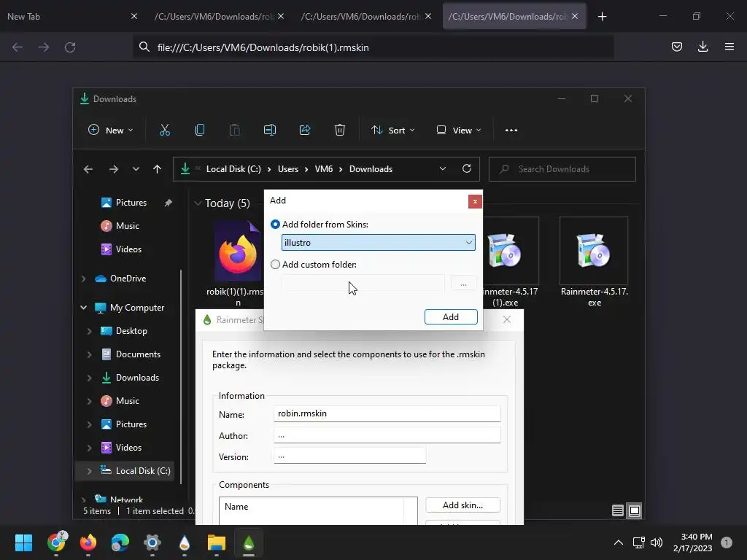The image size is (747, 560).
Task: Expand the address bar history dropdown
Action: click(x=443, y=168)
